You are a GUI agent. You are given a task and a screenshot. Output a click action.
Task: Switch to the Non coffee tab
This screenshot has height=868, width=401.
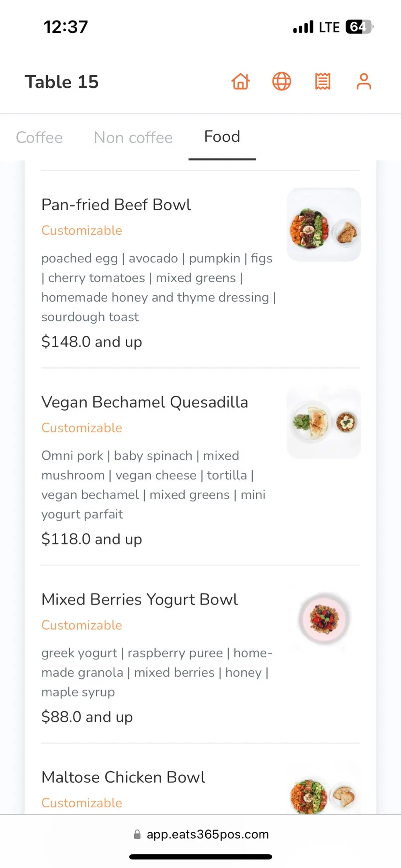(133, 137)
